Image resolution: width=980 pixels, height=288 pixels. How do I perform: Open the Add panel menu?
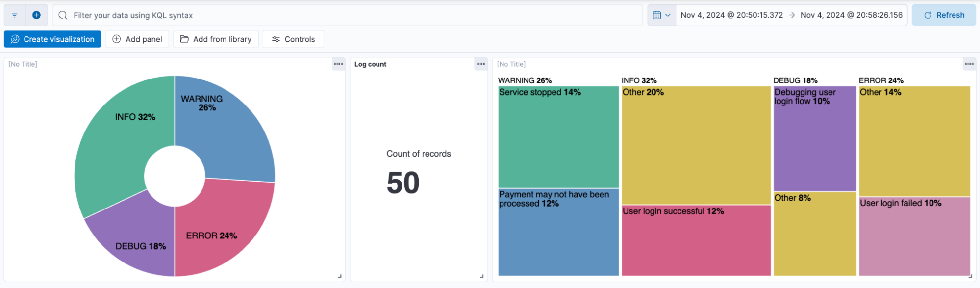pyautogui.click(x=137, y=39)
